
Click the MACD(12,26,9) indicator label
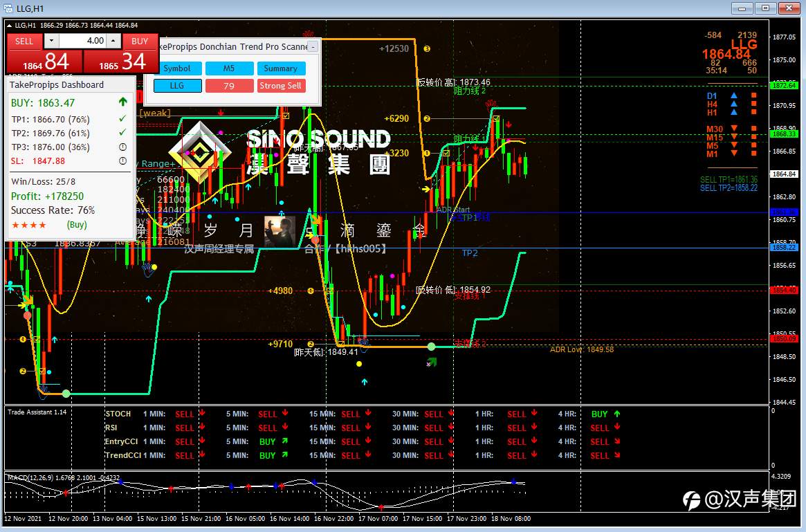point(63,477)
